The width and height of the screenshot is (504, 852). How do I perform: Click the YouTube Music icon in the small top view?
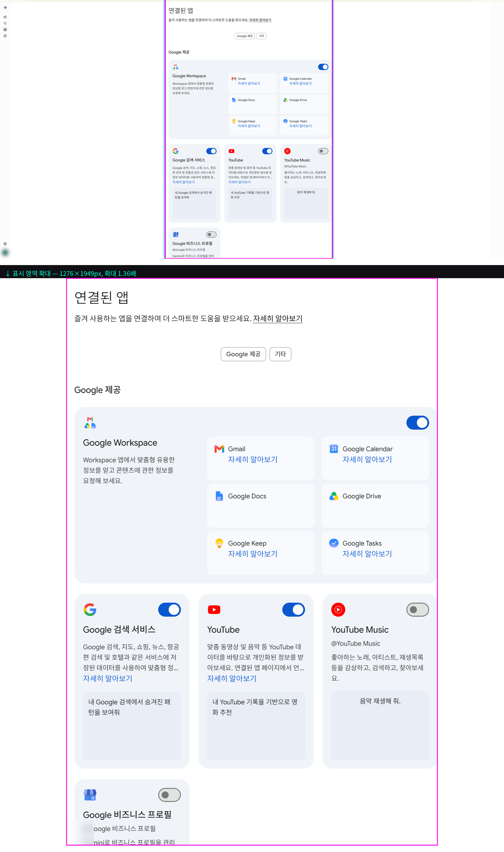pyautogui.click(x=287, y=151)
